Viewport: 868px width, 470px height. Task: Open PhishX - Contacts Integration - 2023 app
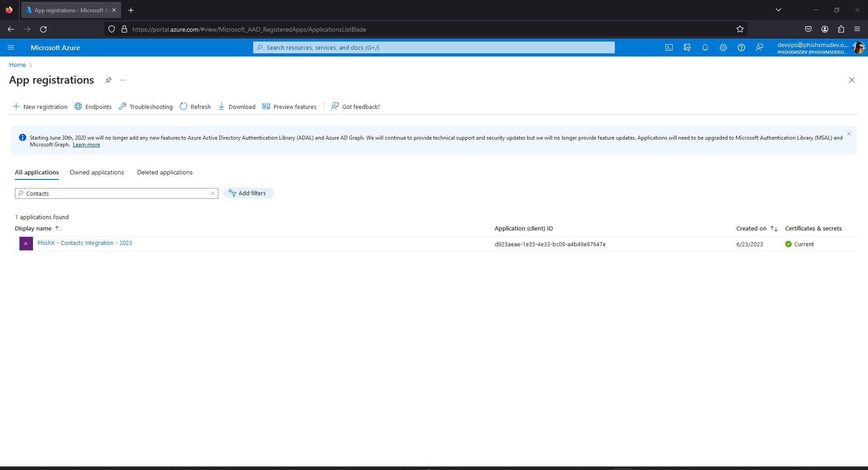click(x=85, y=243)
